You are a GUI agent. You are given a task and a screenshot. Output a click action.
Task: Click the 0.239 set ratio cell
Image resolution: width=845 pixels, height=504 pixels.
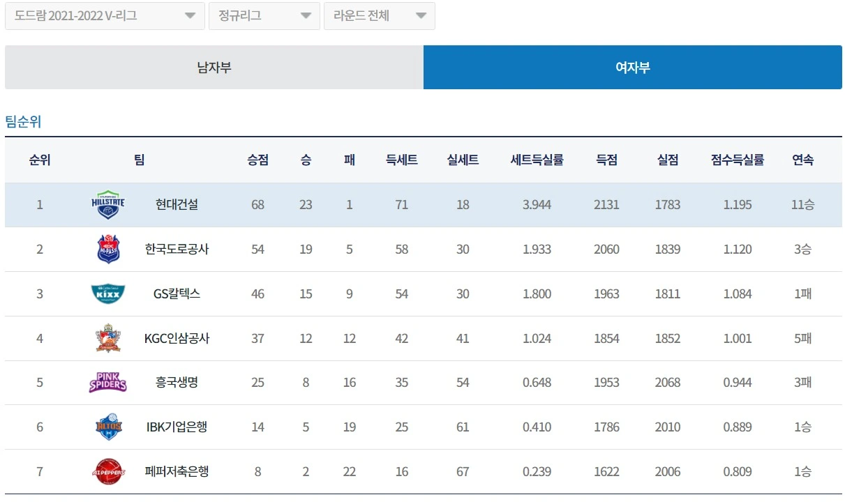click(537, 471)
